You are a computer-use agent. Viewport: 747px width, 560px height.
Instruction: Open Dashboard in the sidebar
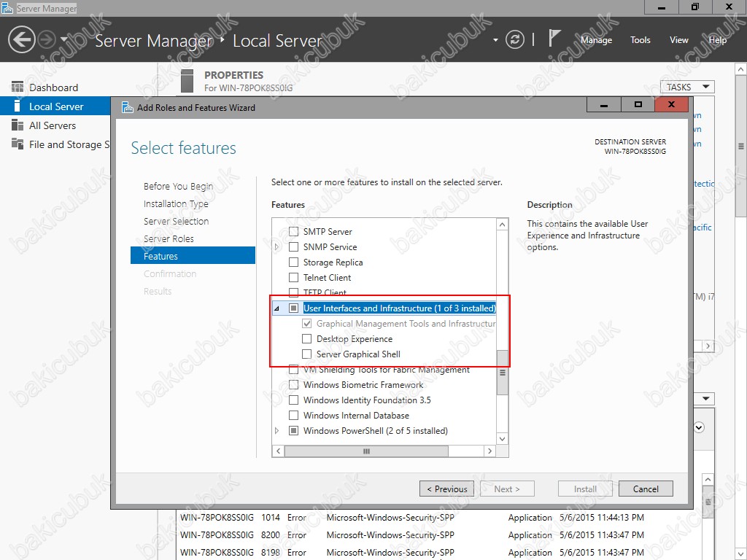click(53, 87)
